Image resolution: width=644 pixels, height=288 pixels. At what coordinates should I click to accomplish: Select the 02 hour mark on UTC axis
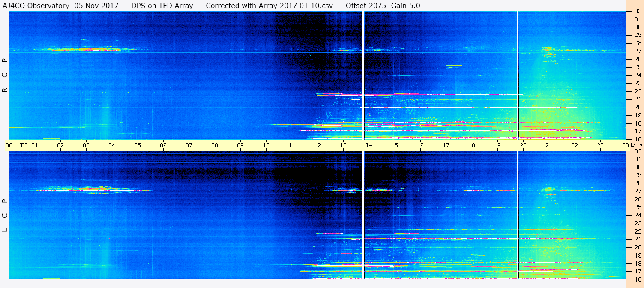[x=60, y=145]
